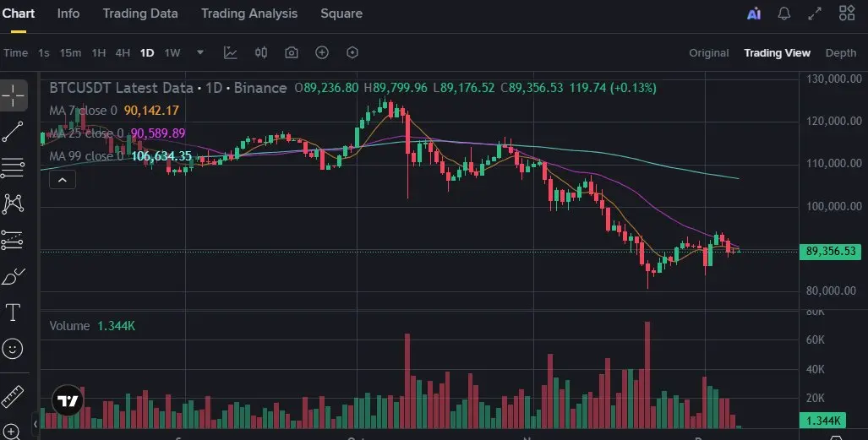
Task: Toggle fullscreen expand arrows icon
Action: [x=815, y=14]
